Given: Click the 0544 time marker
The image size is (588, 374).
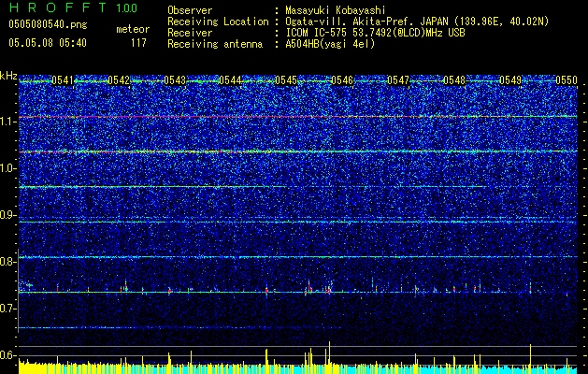Looking at the screenshot, I should [x=230, y=80].
